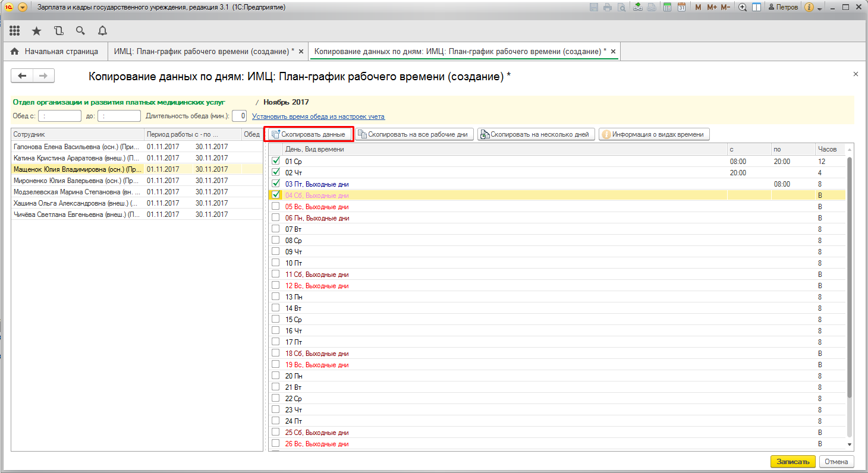Uncheck the 01 Ср day checkbox
868x473 pixels.
276,161
